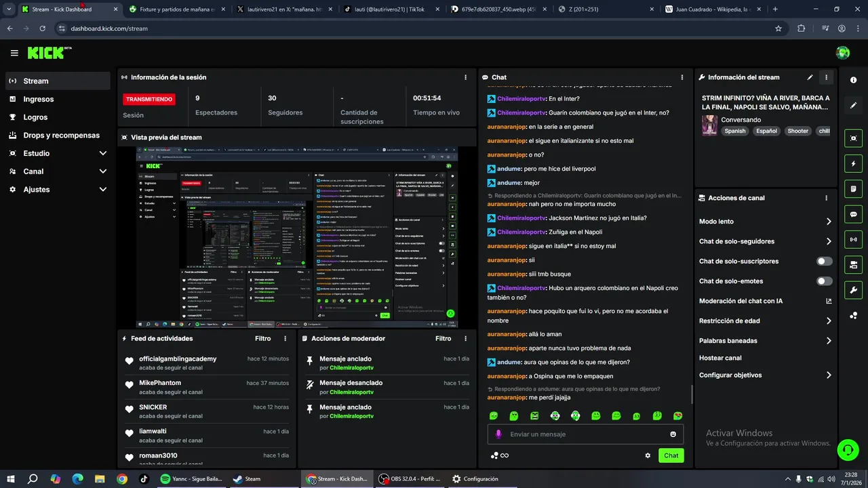Go to Ingresos in the sidebar
This screenshot has width=868, height=488.
click(58, 99)
